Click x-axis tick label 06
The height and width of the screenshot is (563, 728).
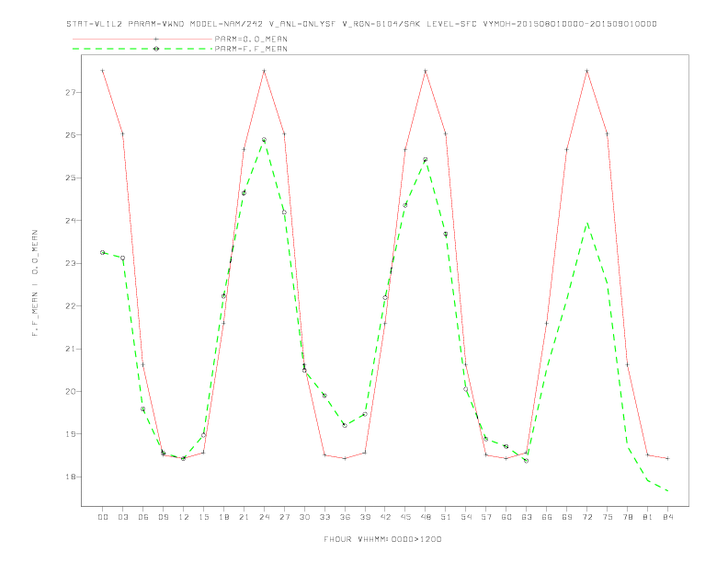tap(143, 517)
